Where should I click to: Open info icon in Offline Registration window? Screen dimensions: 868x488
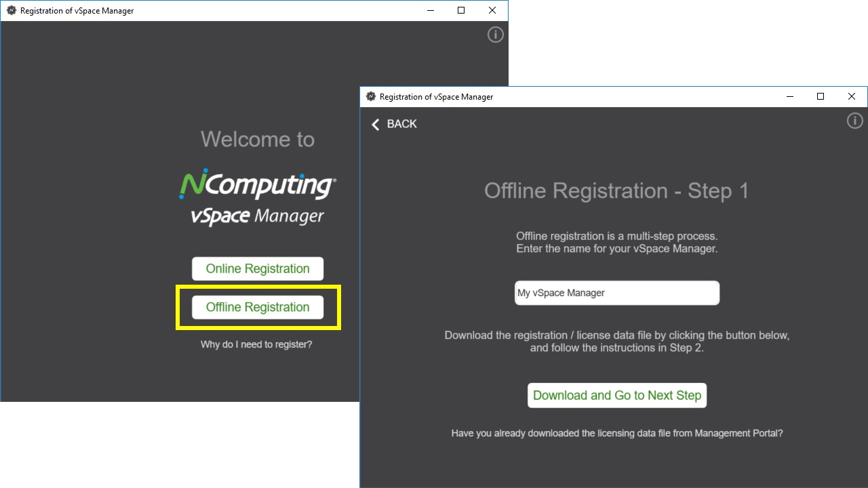(x=854, y=121)
